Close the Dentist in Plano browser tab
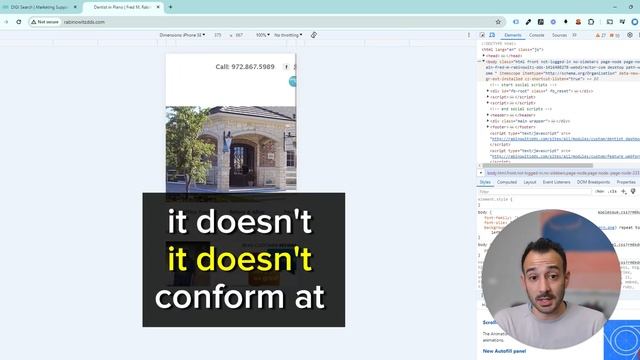Screen dimensions: 640x360 pos(158,7)
